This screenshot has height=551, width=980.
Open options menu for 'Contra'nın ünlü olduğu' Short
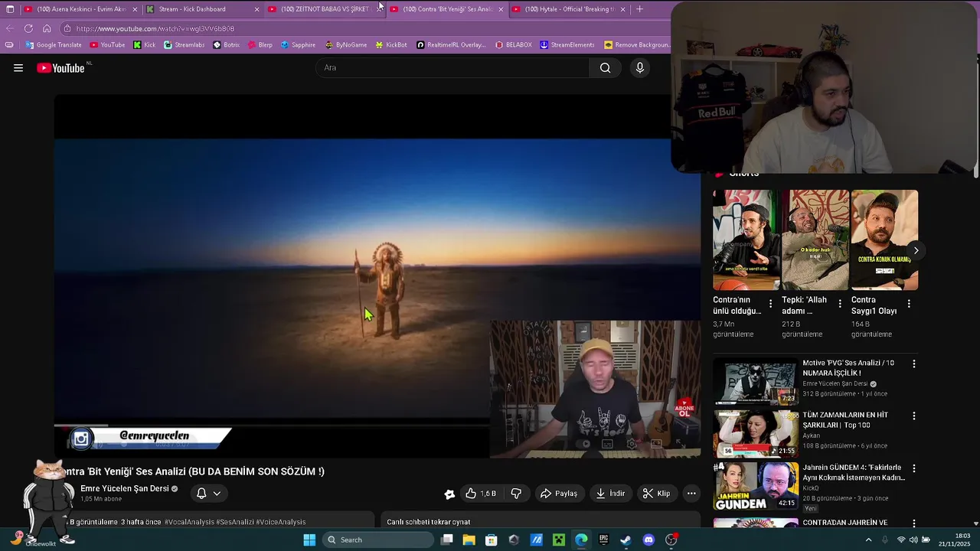(771, 304)
